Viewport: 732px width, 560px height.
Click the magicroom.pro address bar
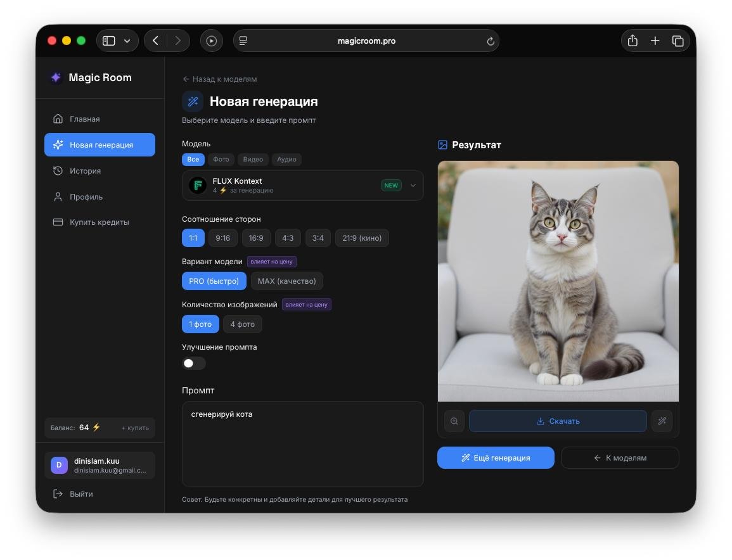(x=366, y=41)
